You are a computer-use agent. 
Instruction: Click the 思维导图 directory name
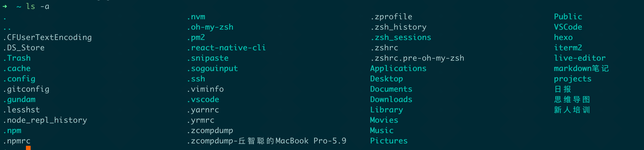pyautogui.click(x=572, y=99)
